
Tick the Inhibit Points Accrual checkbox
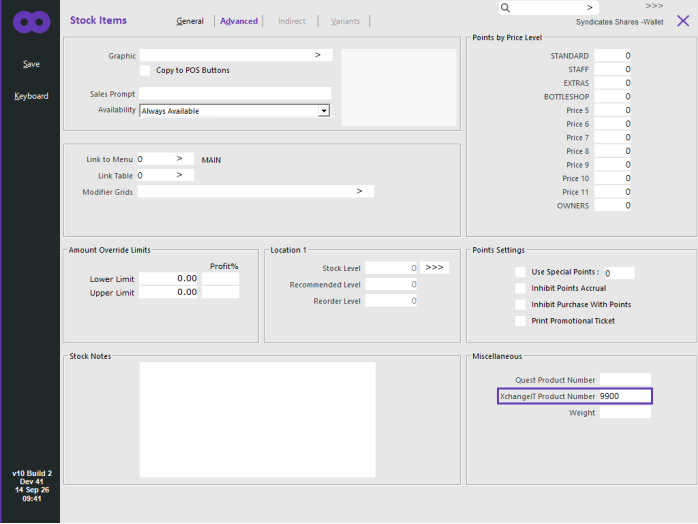pos(520,288)
